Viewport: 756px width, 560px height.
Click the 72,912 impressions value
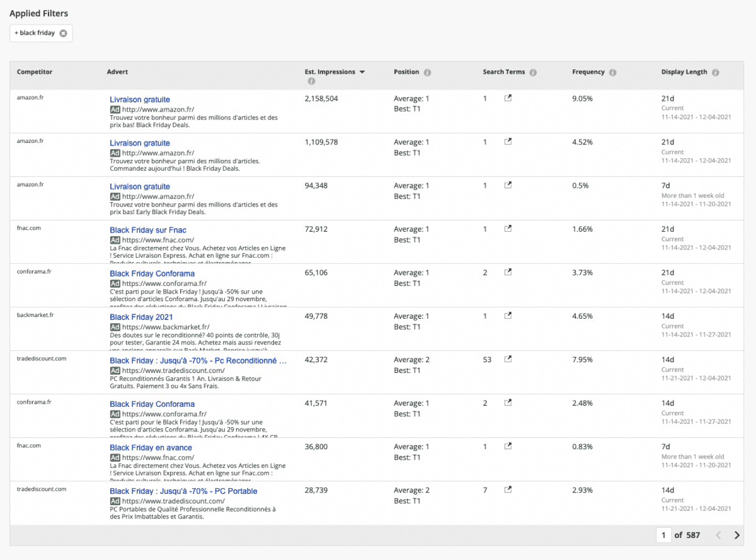pyautogui.click(x=316, y=229)
